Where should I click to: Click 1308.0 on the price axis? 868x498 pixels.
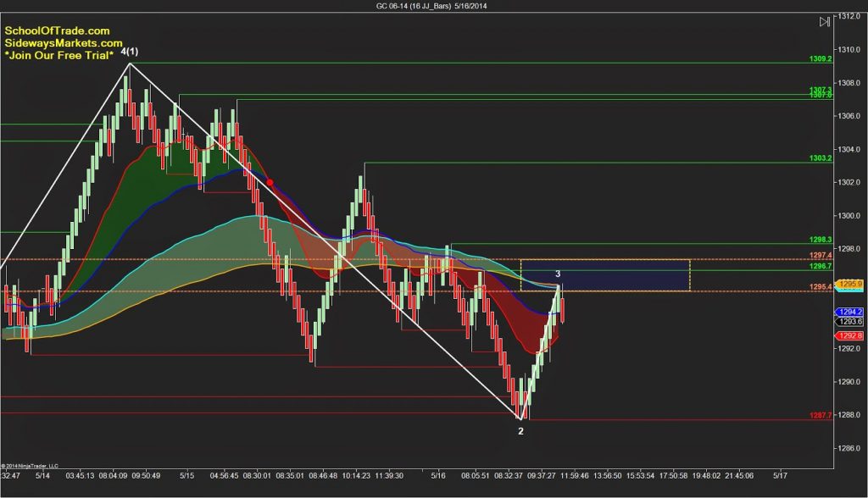[849, 82]
